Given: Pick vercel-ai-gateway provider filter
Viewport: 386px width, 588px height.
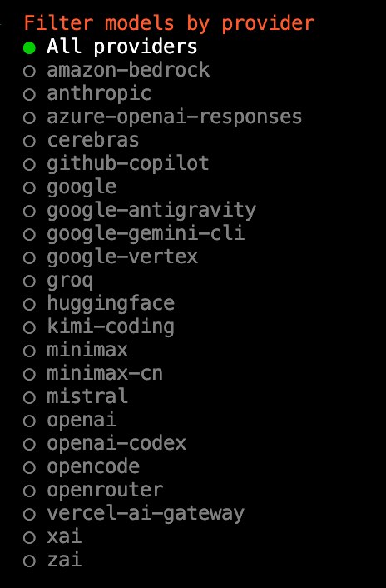Looking at the screenshot, I should pyautogui.click(x=134, y=513).
